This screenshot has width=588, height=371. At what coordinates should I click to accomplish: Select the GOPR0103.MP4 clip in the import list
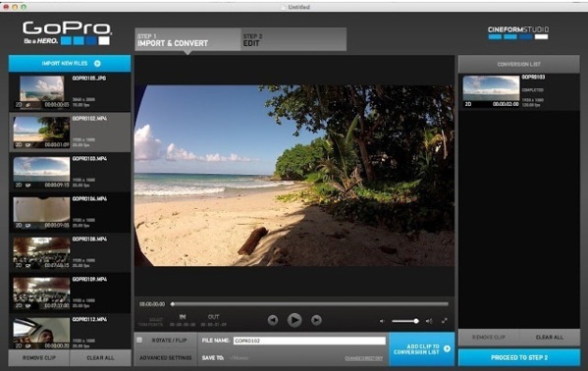pos(70,172)
